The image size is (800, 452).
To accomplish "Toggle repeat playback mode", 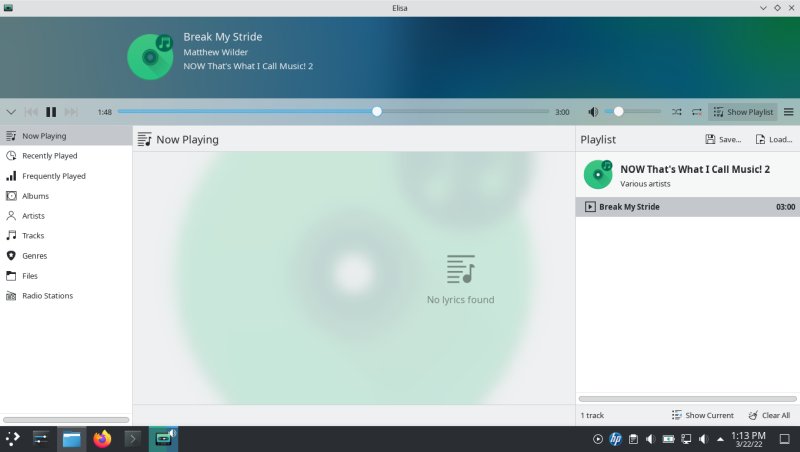I will coord(696,112).
